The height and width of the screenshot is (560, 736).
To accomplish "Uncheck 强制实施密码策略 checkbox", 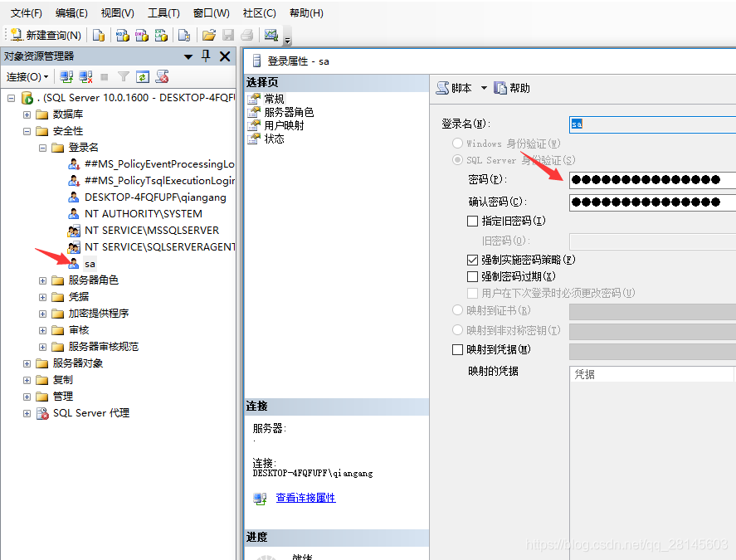I will (x=473, y=260).
